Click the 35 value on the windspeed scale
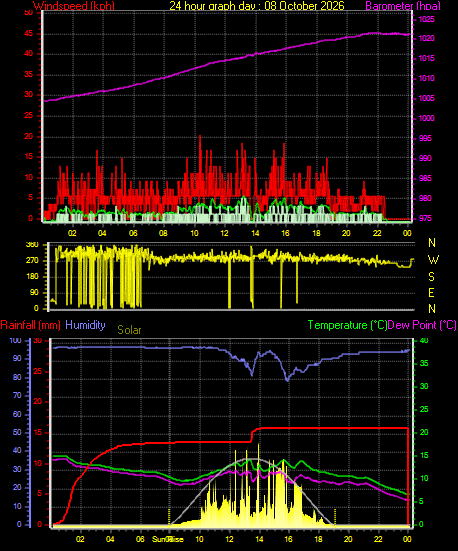This screenshot has height=551, width=458. pyautogui.click(x=28, y=74)
